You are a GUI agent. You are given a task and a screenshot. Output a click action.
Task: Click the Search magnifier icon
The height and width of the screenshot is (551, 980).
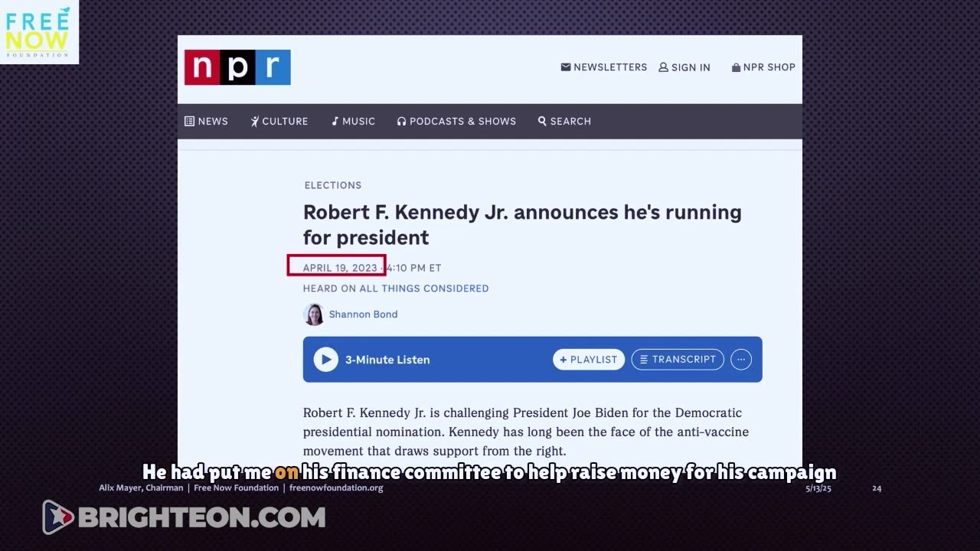point(542,121)
